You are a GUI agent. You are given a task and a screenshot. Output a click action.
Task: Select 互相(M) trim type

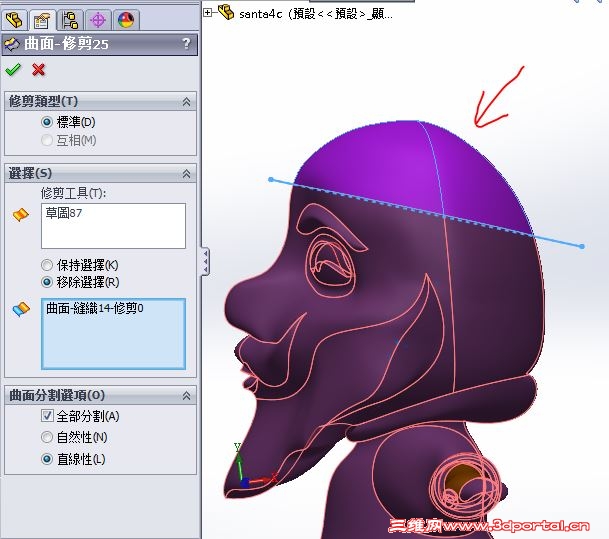(x=47, y=140)
